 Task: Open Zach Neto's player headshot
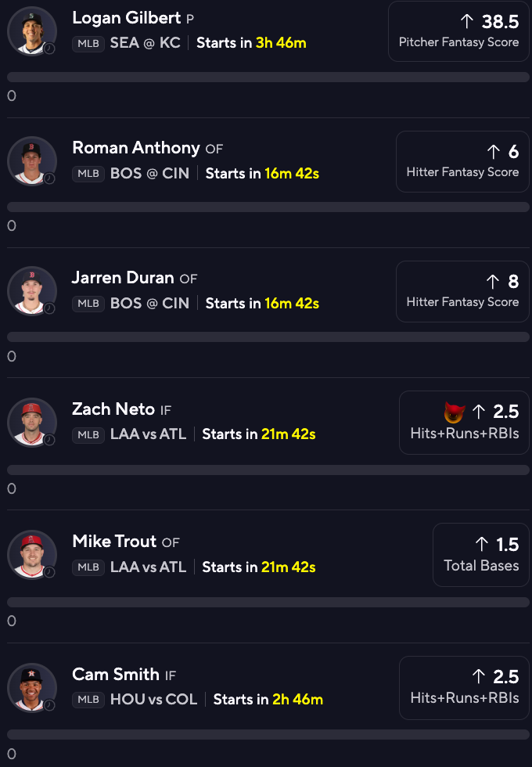pos(32,423)
